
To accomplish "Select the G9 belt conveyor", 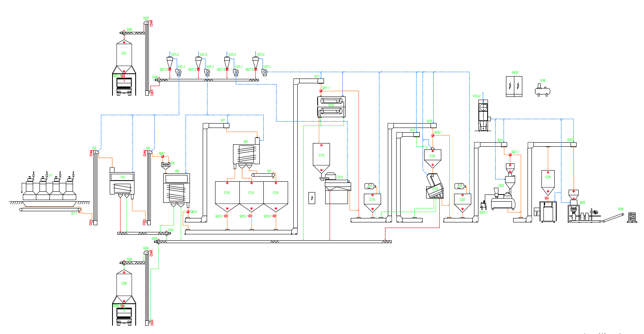I will pyautogui.click(x=263, y=175).
